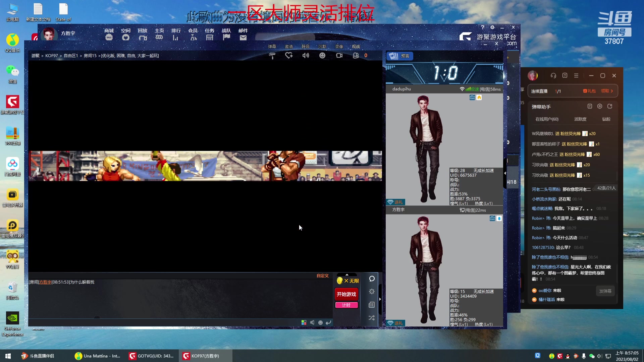Click the Douyu streamer avatar

533,76
